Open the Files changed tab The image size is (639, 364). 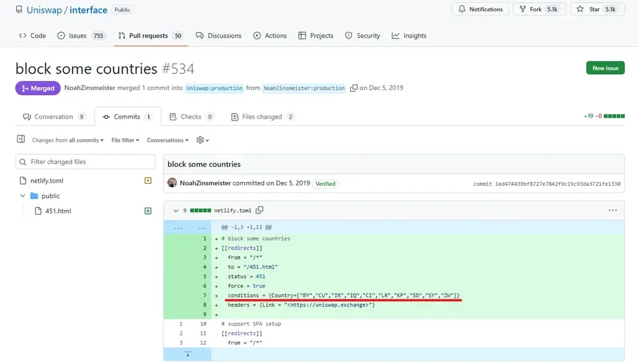tap(263, 116)
